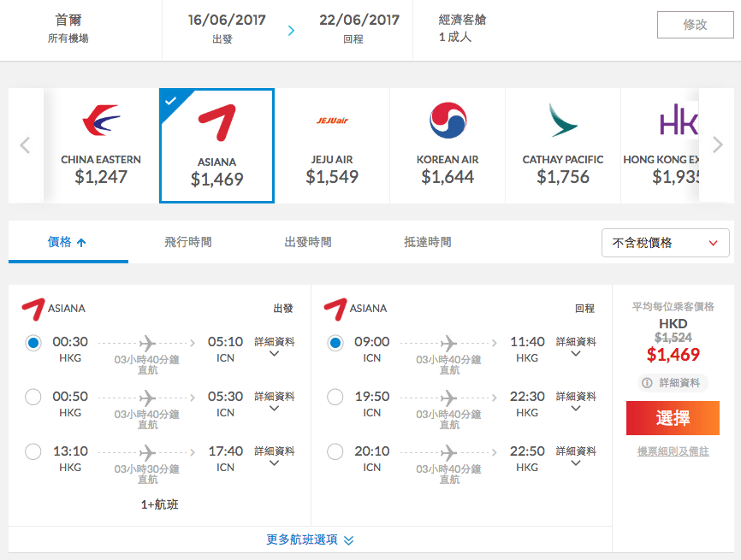Choose the Jeju Air logo card
741x560 pixels.
pyautogui.click(x=332, y=145)
